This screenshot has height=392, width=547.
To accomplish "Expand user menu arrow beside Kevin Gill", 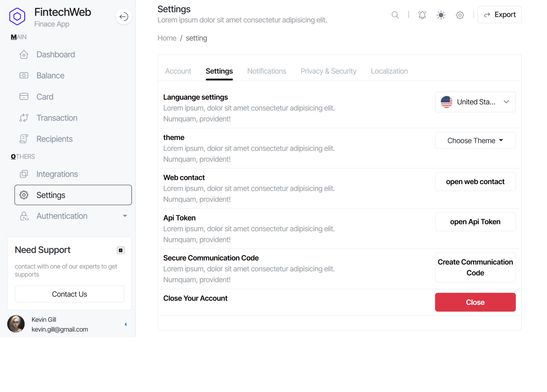I will point(125,324).
